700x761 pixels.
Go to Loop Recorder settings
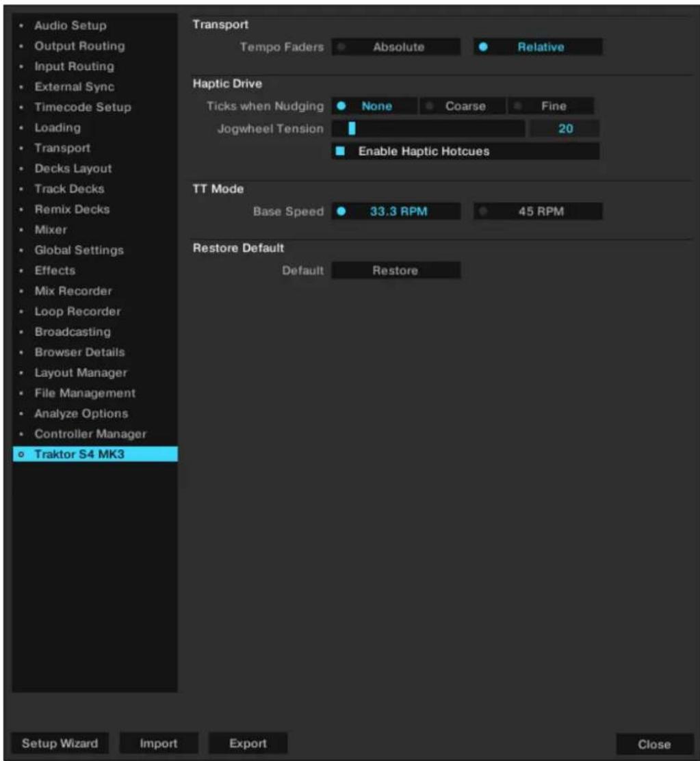click(x=94, y=311)
